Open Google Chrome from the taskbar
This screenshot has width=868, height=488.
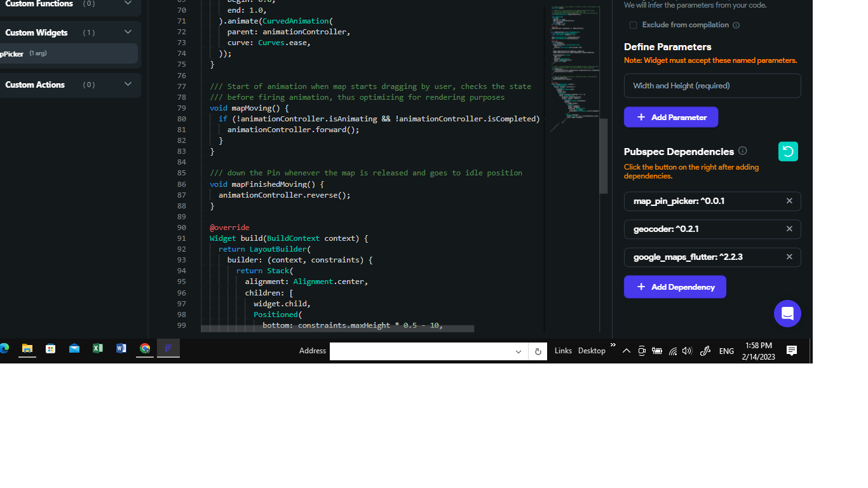tap(144, 348)
